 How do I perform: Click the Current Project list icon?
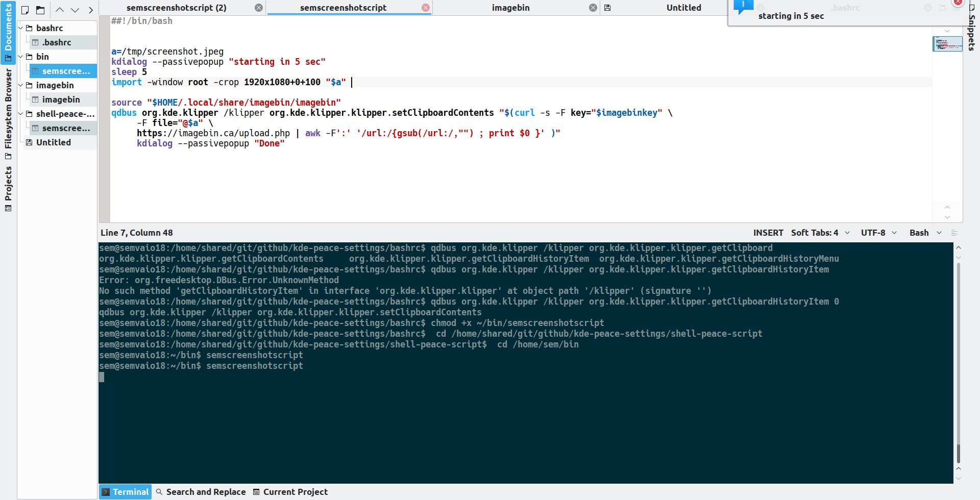click(256, 492)
